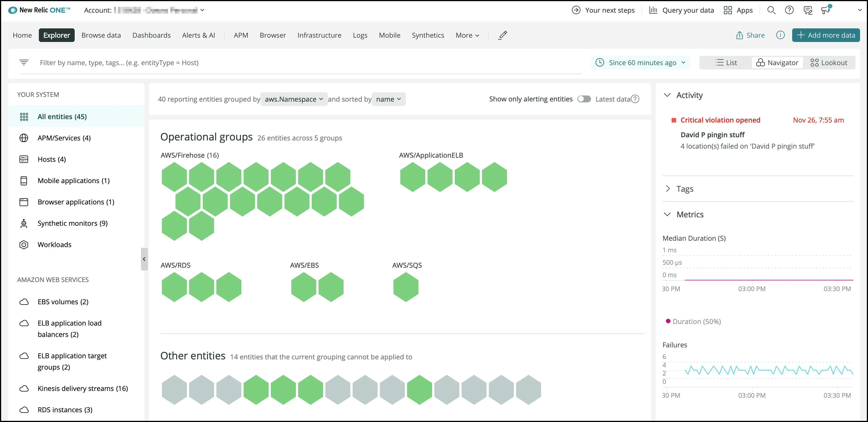The height and width of the screenshot is (422, 868).
Task: Open the announcements megaphone icon
Action: click(826, 10)
